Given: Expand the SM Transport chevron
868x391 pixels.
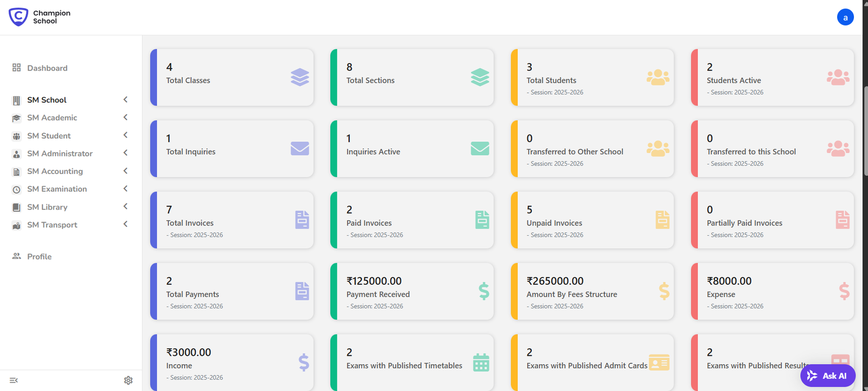Looking at the screenshot, I should pos(125,224).
